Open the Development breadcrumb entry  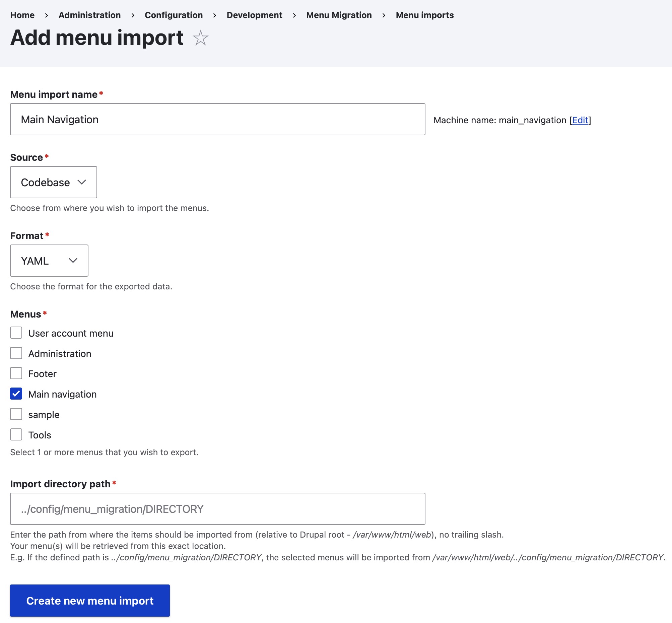255,15
